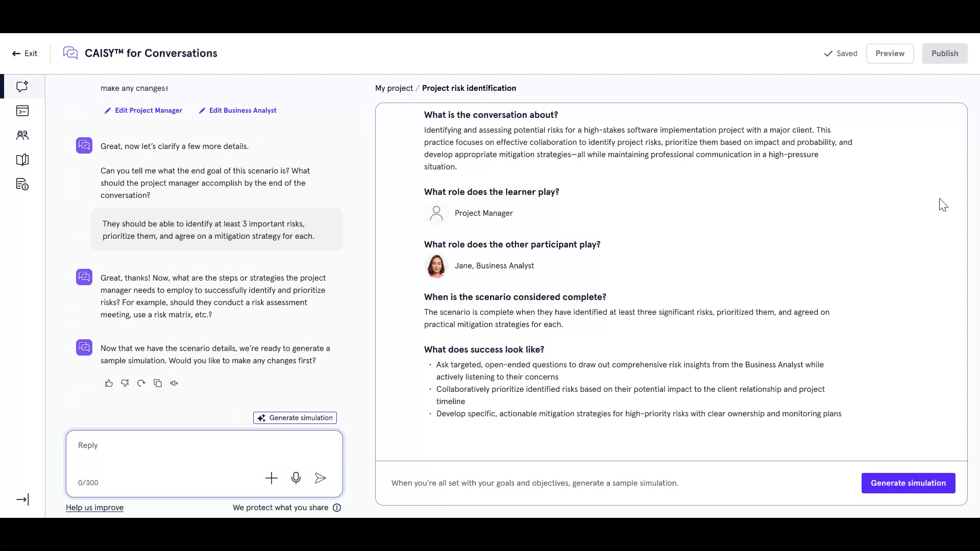Viewport: 980px width, 551px height.
Task: Open the library book panel
Action: coord(21,160)
